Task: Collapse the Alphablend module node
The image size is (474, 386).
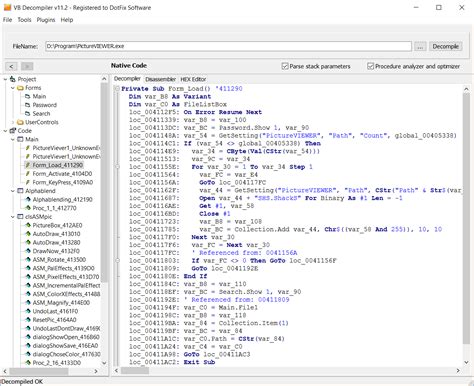Action: click(x=13, y=191)
